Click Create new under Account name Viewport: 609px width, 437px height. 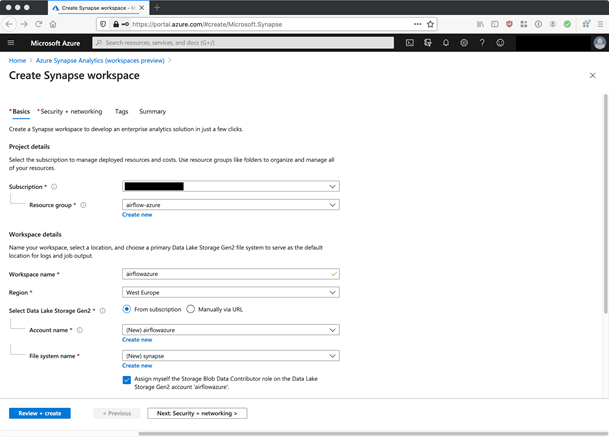(x=137, y=340)
